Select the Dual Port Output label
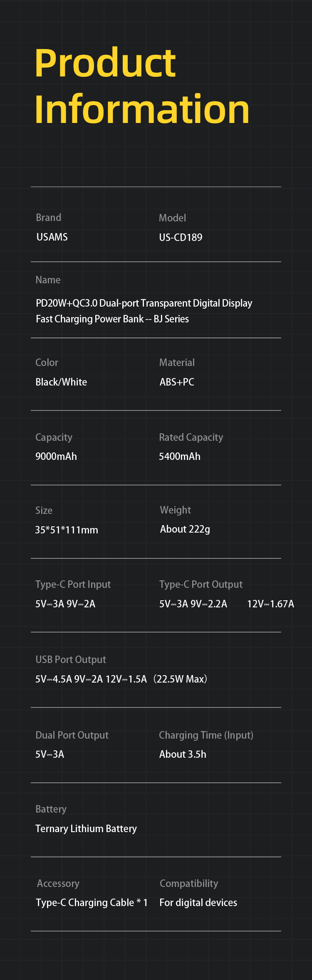Viewport: 312px width, 980px height. pyautogui.click(x=72, y=735)
